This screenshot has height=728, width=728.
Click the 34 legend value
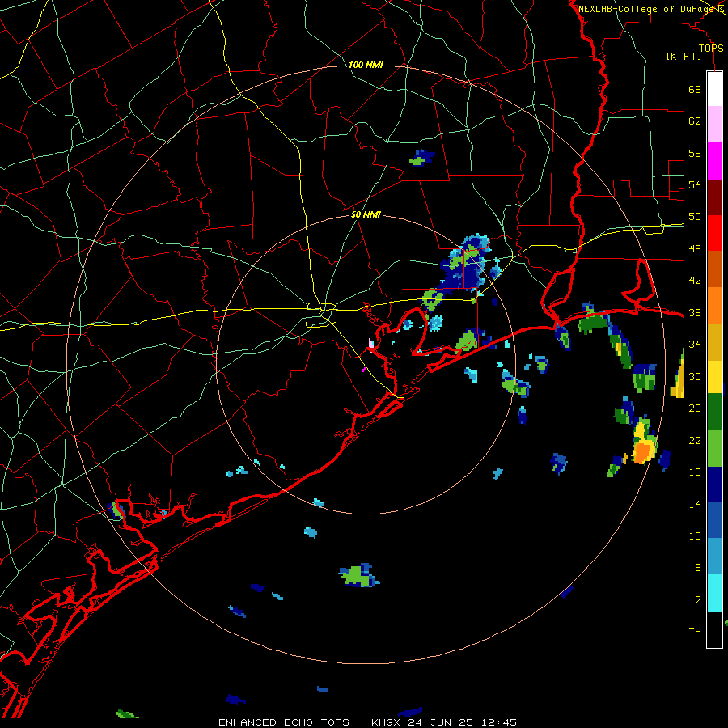tap(695, 345)
